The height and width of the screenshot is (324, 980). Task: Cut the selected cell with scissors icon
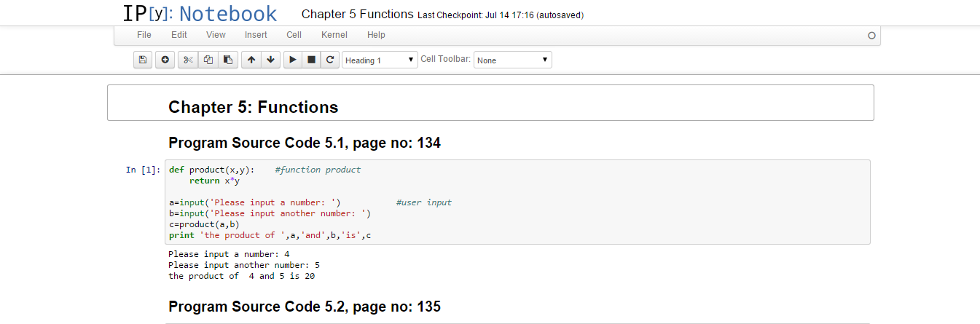[188, 60]
